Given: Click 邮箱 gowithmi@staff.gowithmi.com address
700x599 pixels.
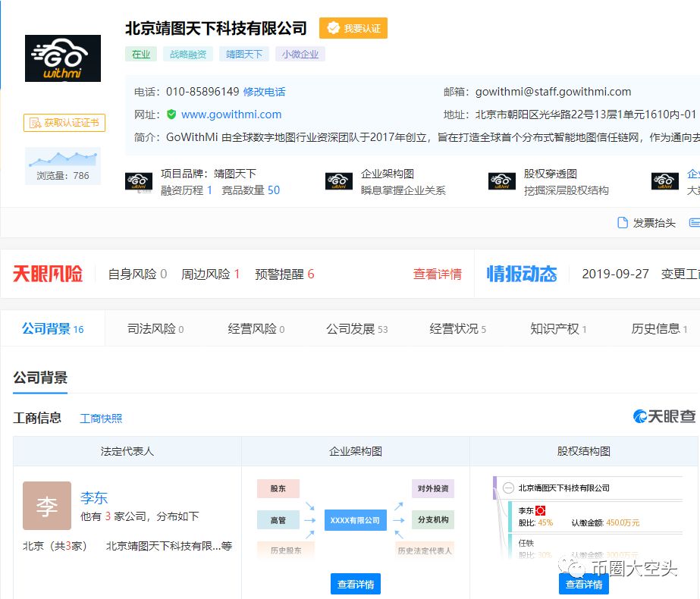Looking at the screenshot, I should [553, 92].
